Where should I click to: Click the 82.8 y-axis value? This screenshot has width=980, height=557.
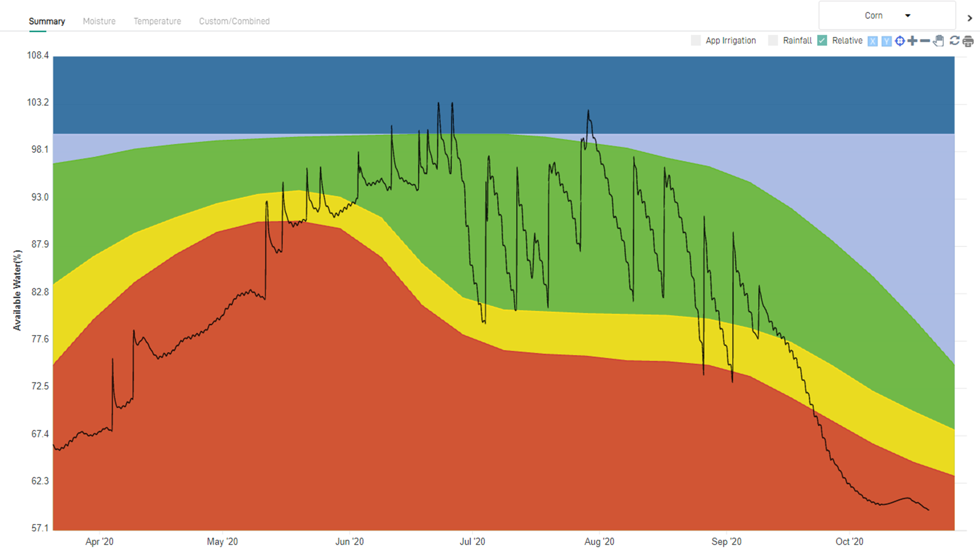click(40, 292)
